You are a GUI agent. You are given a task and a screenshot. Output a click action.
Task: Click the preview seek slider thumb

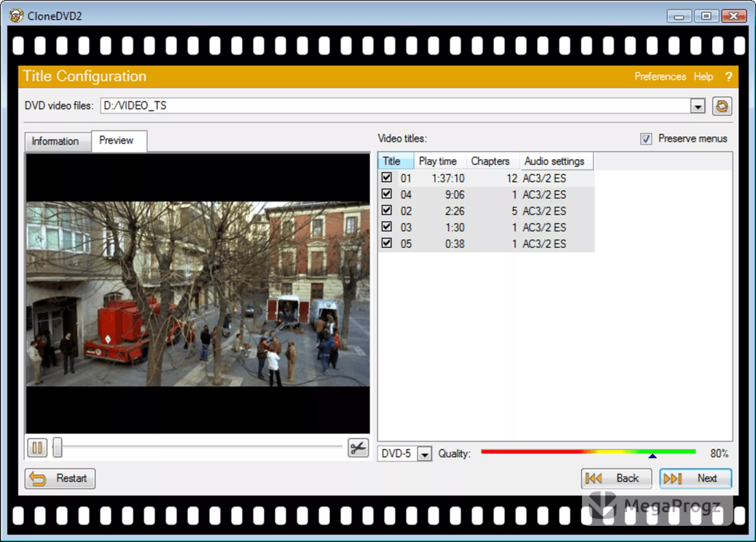tap(57, 447)
